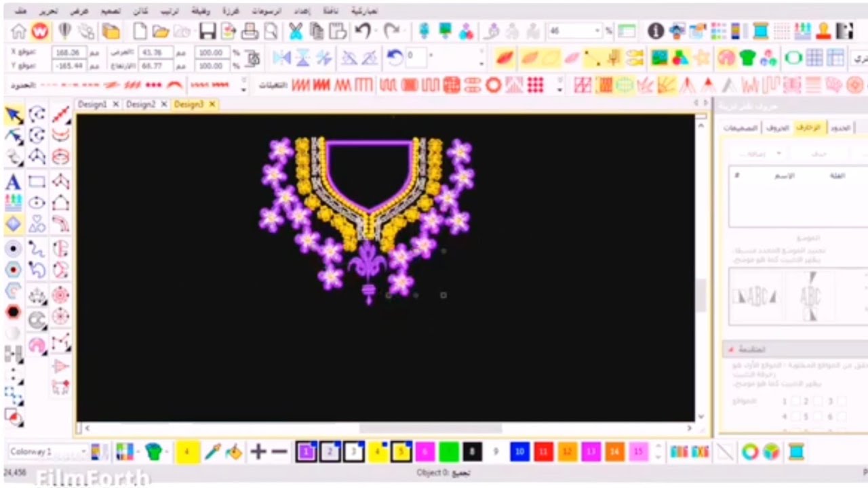
Task: Click the bottom thread spool icon
Action: tap(796, 451)
